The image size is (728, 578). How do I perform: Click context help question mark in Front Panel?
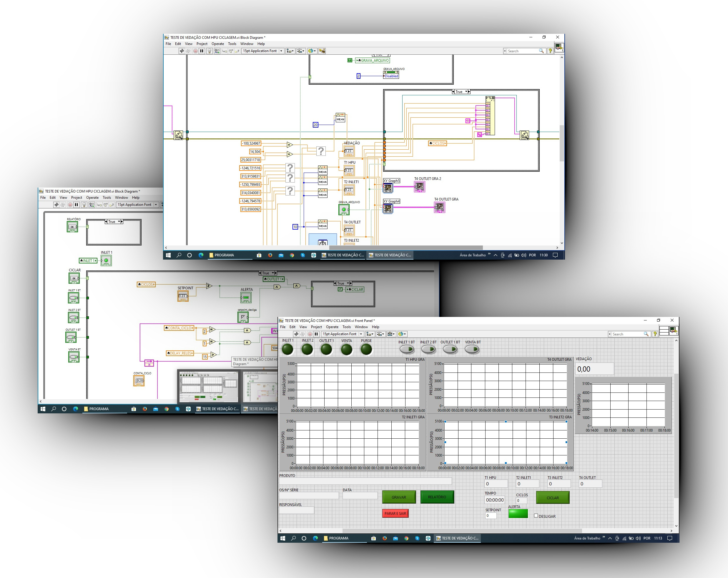[655, 334]
